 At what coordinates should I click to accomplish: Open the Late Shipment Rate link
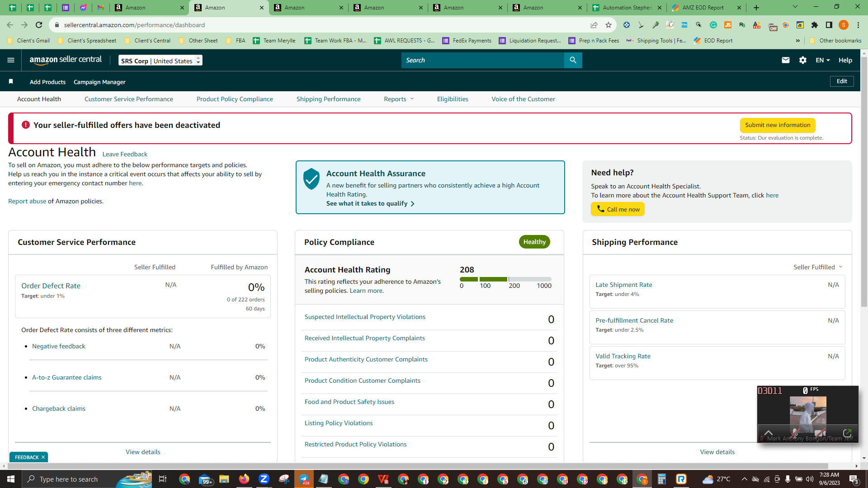point(624,285)
